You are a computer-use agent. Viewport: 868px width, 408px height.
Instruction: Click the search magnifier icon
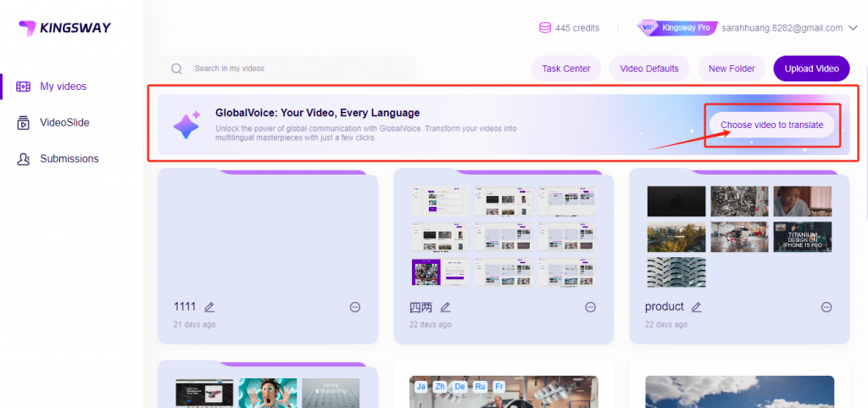click(x=176, y=69)
